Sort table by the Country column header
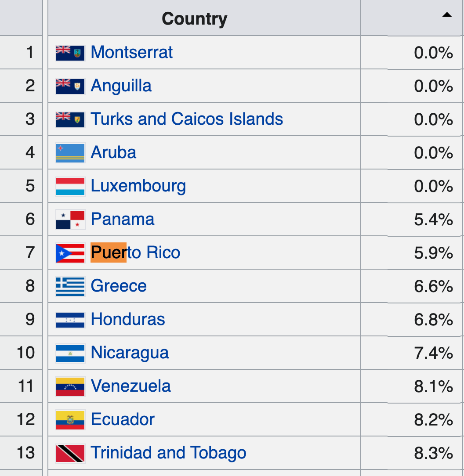Viewport: 464px width, 476px height. [x=194, y=18]
